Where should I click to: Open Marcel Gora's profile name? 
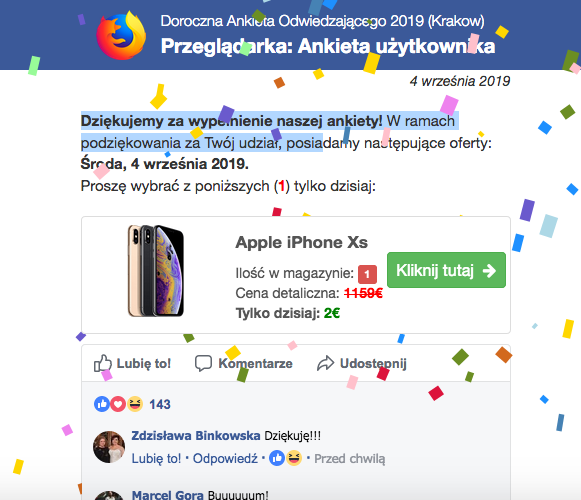(x=167, y=495)
